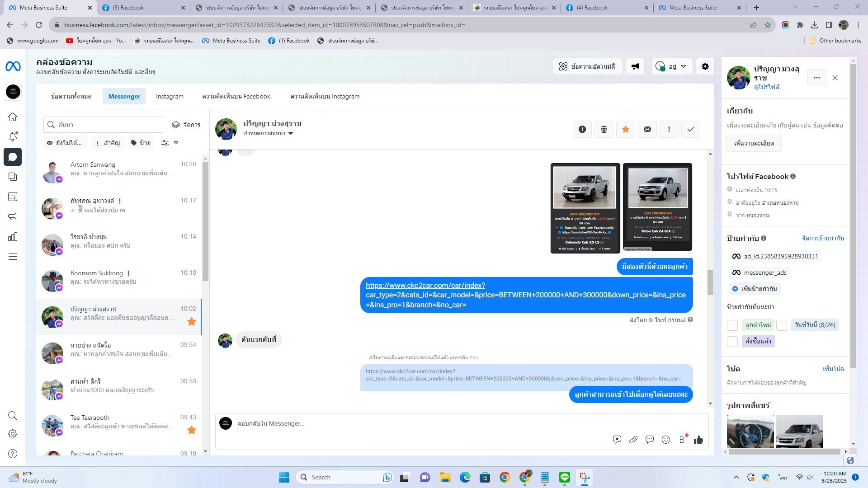Image resolution: width=868 pixels, height=488 pixels.
Task: Send a thumbs up like
Action: (x=698, y=440)
